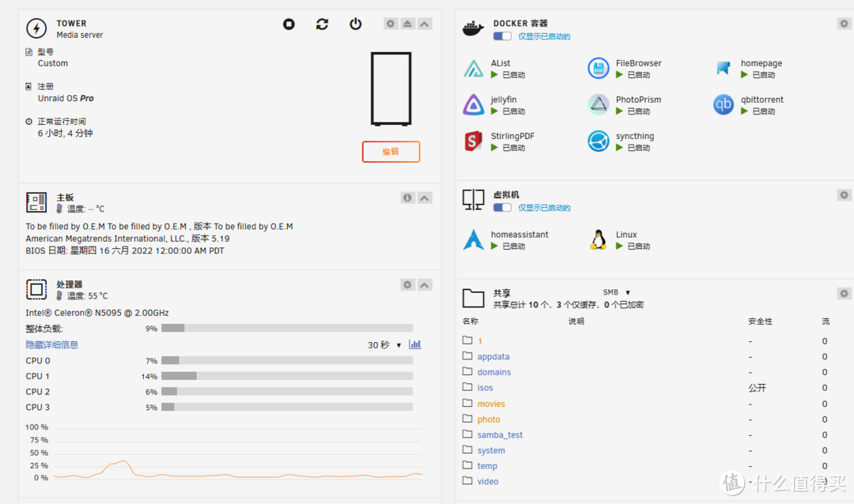Click the server case image
The height and width of the screenshot is (504, 854).
(391, 88)
